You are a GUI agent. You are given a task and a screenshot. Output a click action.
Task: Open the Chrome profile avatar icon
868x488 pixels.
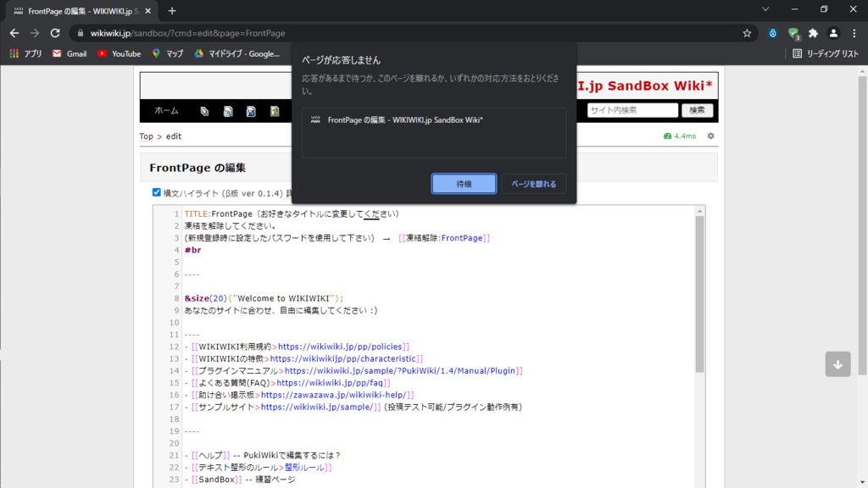(833, 33)
